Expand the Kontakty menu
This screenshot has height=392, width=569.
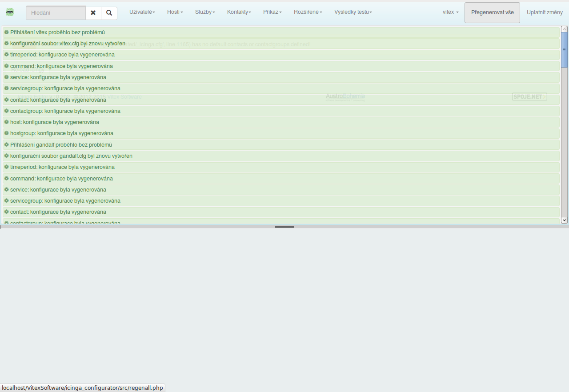(239, 12)
